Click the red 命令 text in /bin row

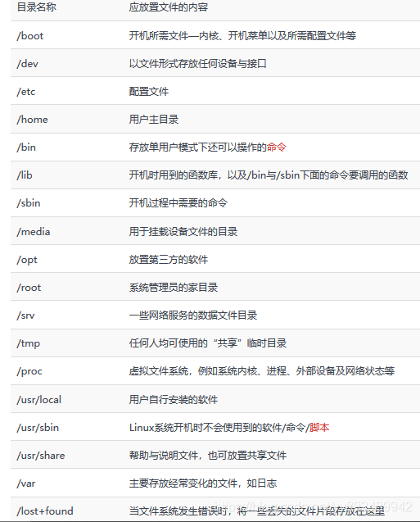coord(277,147)
